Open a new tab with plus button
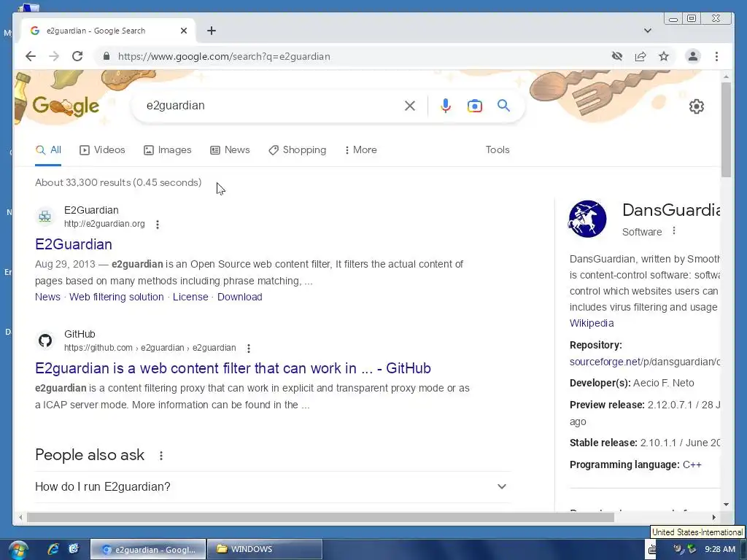Image resolution: width=747 pixels, height=560 pixels. coord(212,31)
